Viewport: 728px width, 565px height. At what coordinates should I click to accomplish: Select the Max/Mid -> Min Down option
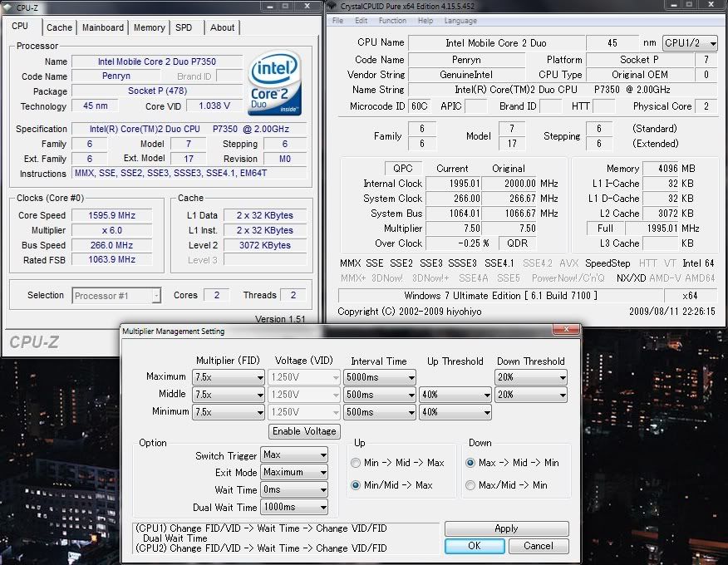[x=470, y=485]
